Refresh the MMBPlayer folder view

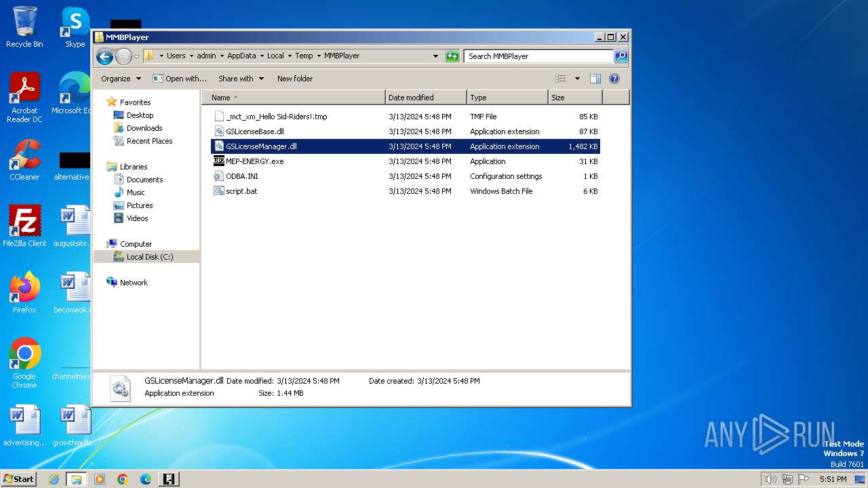(x=452, y=56)
